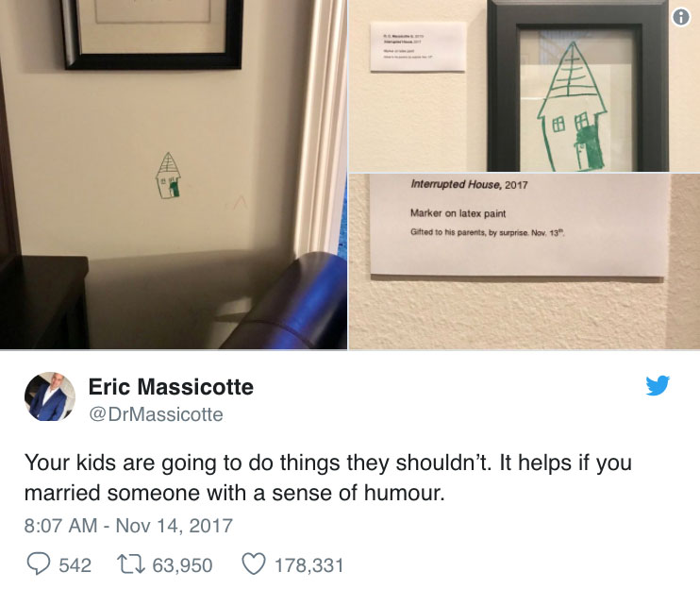
Task: Click the tweet text about kids
Action: [x=327, y=478]
